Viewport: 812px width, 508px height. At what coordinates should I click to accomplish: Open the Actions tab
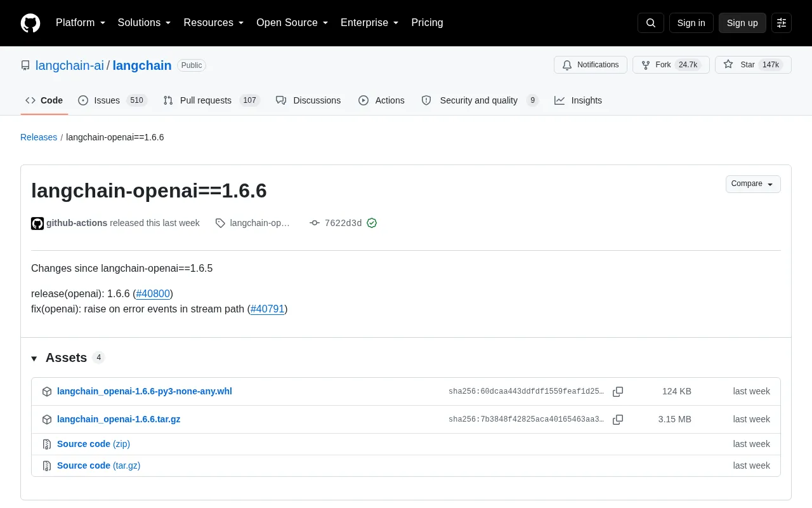pos(381,100)
